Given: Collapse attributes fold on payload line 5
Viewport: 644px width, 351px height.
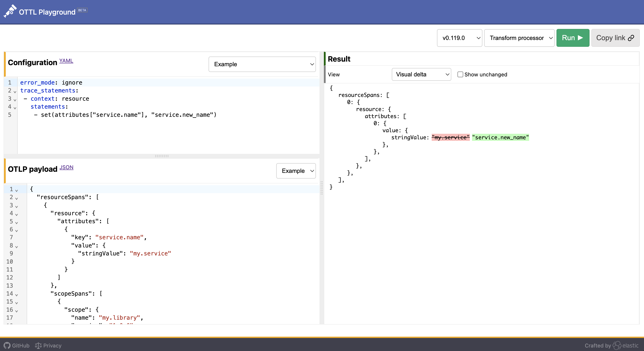Looking at the screenshot, I should point(17,222).
